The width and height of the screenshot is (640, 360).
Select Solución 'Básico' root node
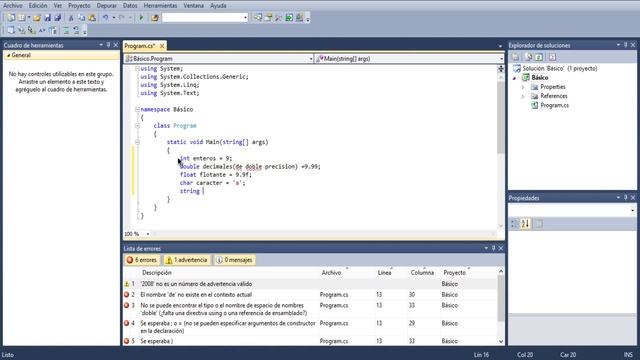(x=560, y=69)
